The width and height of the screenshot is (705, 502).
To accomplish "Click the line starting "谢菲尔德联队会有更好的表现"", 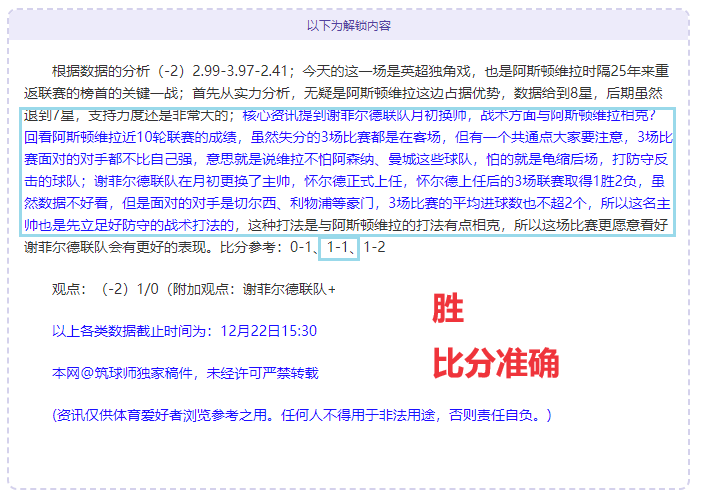I will tap(205, 247).
